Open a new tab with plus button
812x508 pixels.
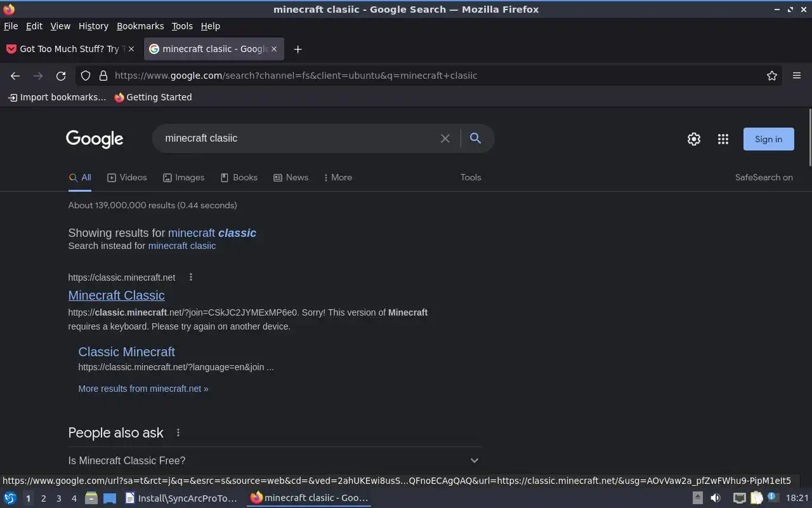point(298,49)
